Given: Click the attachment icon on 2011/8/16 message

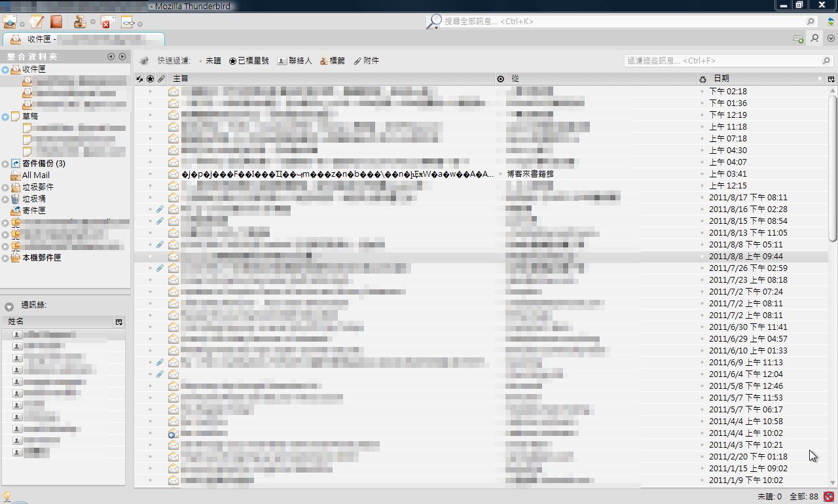Looking at the screenshot, I should [160, 209].
